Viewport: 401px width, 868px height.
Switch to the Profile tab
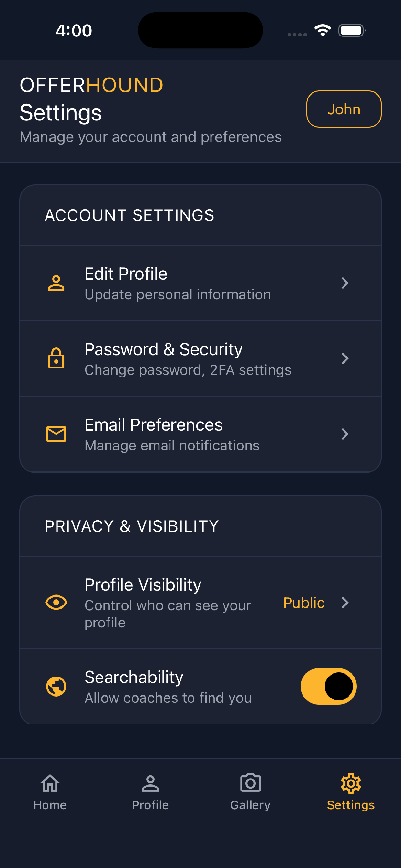(150, 792)
